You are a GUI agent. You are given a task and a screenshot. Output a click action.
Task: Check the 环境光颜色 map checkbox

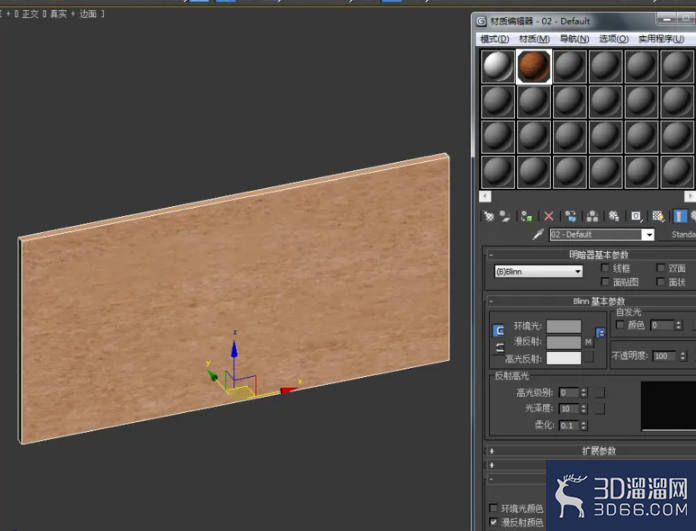[493, 507]
